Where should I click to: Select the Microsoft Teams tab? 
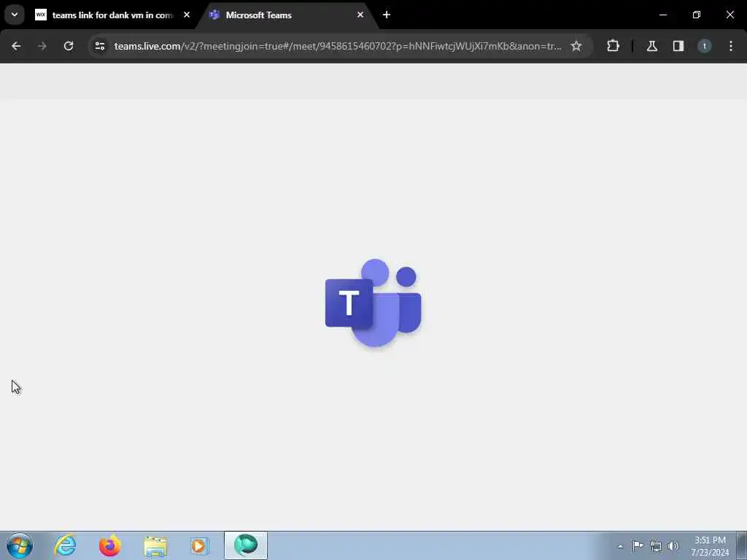pos(286,15)
